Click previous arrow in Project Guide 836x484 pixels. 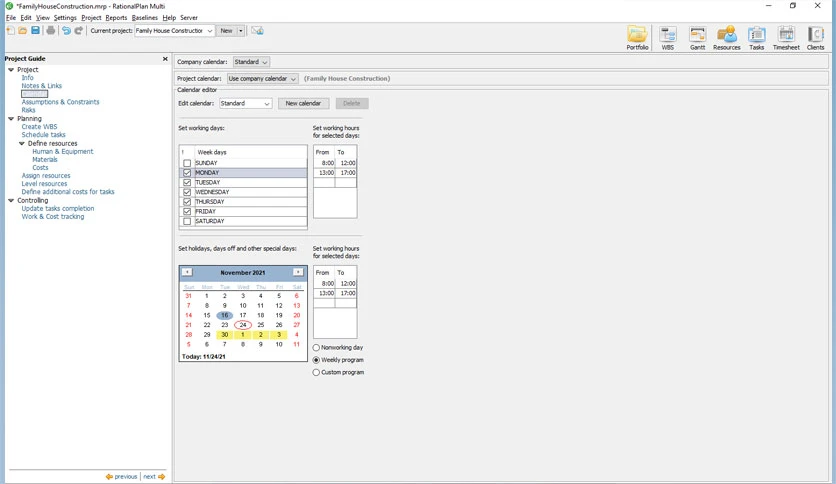(x=121, y=477)
